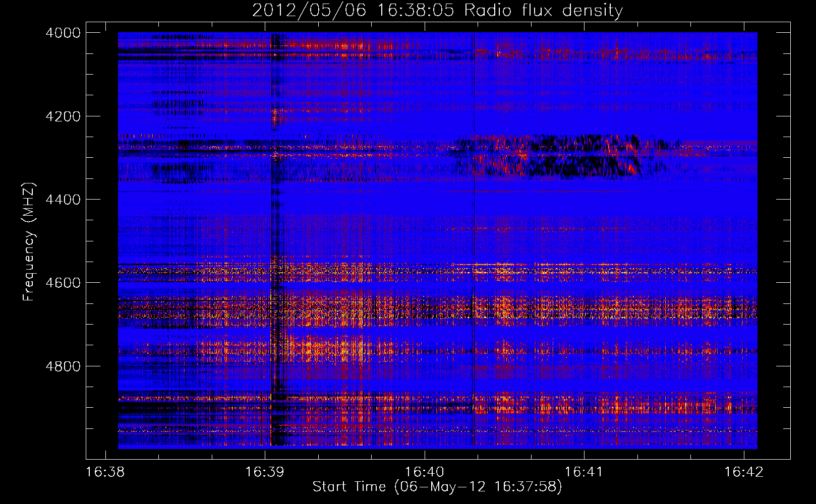This screenshot has width=816, height=504.
Task: Click the 16:39 time tick label
Action: [x=265, y=472]
